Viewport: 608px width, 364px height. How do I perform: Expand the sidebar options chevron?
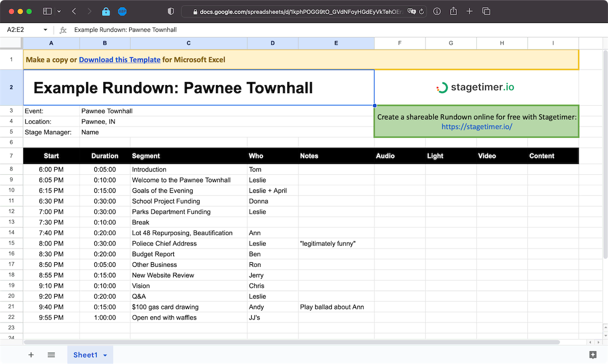pyautogui.click(x=59, y=11)
